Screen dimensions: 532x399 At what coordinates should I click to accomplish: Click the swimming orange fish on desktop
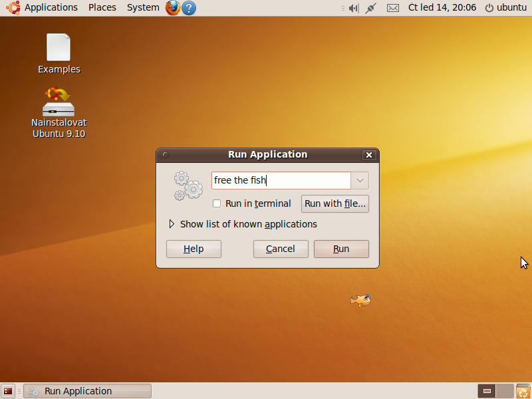point(360,301)
